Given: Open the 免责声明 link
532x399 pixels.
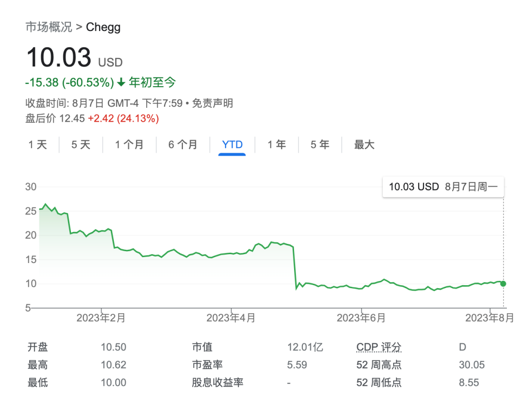Looking at the screenshot, I should 212,103.
